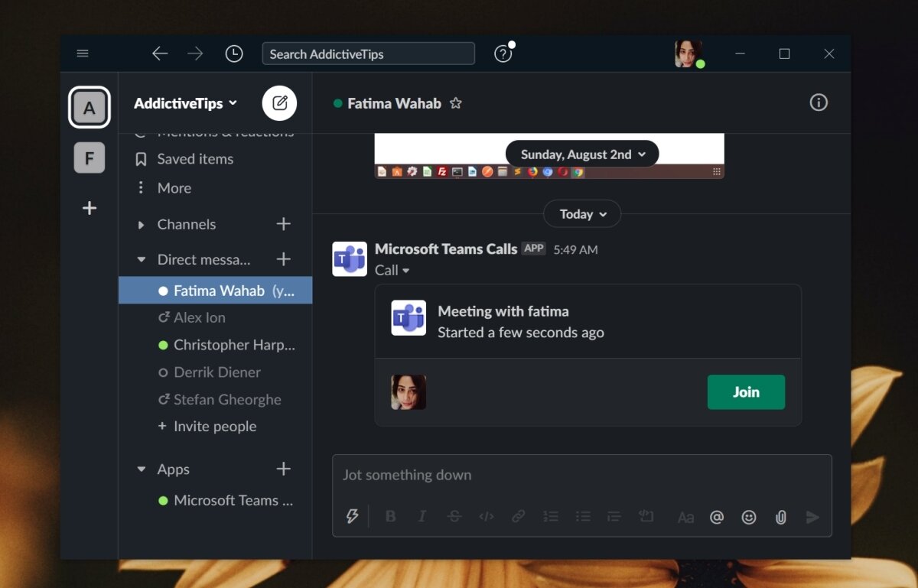
Task: Join the Meeting with fatima
Action: coord(745,391)
